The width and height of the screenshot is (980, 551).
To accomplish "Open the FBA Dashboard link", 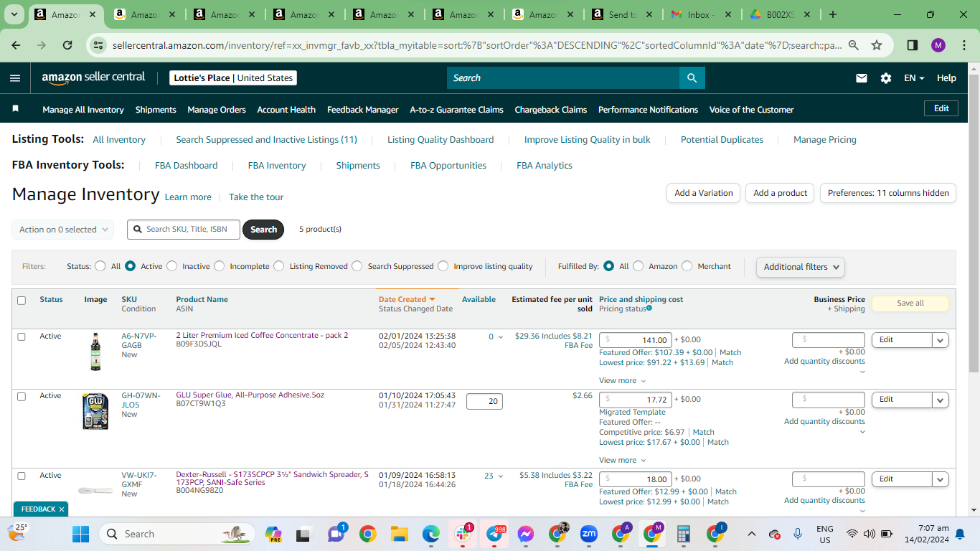I will pyautogui.click(x=186, y=166).
